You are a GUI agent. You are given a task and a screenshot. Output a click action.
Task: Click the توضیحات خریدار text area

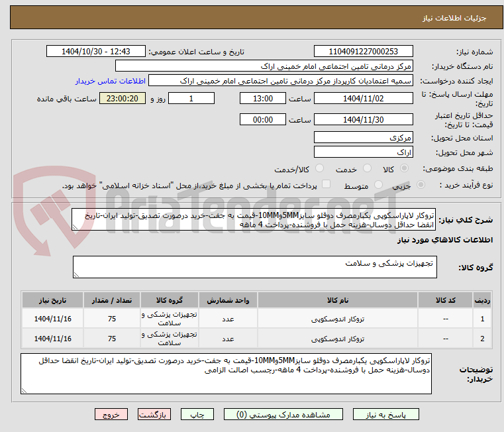(226, 374)
